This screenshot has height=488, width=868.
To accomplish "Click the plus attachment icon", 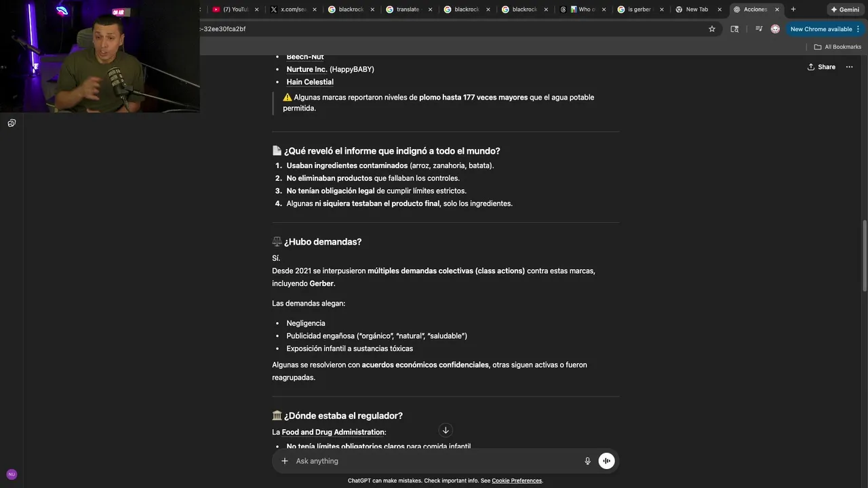I will [x=285, y=461].
